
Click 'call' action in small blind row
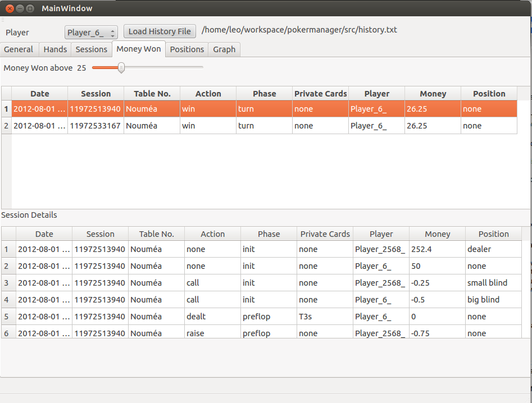[x=212, y=283]
